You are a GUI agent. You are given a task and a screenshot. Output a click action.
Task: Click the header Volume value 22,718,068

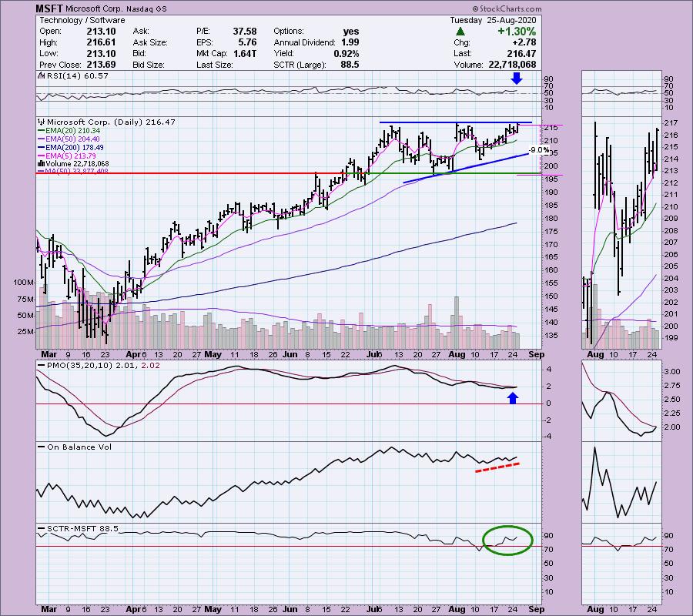coord(512,65)
